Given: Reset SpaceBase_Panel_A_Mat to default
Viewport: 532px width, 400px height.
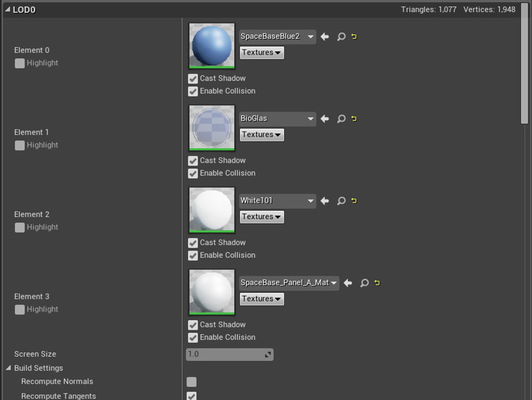Looking at the screenshot, I should coord(377,283).
